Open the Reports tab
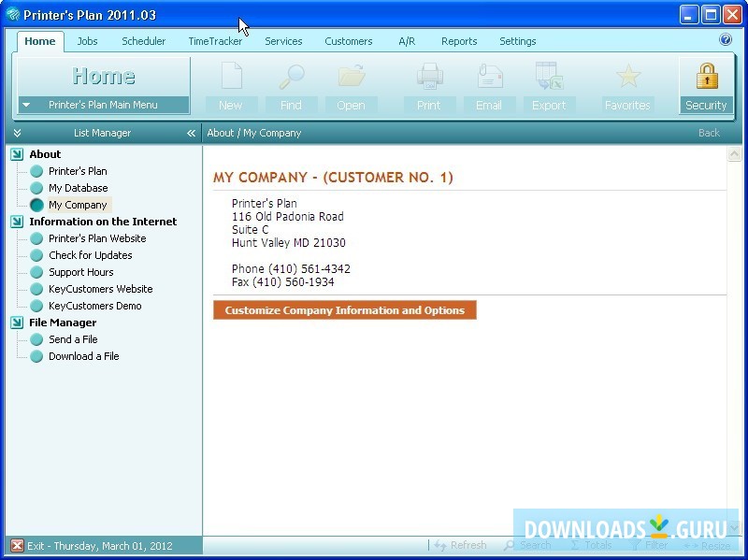748x560 pixels. click(459, 41)
